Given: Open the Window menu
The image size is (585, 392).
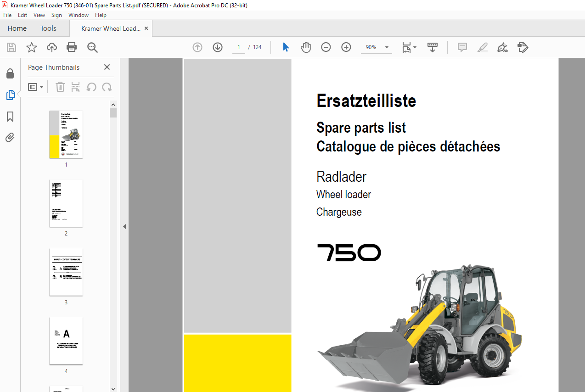Looking at the screenshot, I should pos(79,15).
